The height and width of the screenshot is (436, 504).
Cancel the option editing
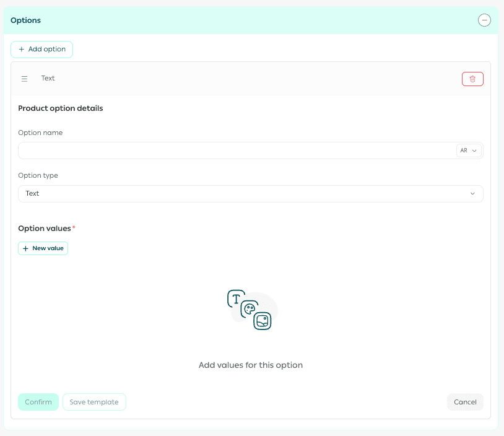465,402
